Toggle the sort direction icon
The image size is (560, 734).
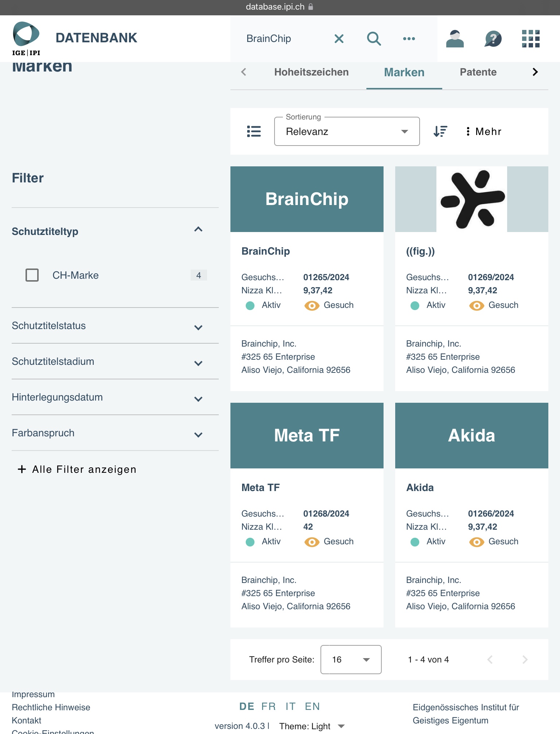pyautogui.click(x=440, y=131)
